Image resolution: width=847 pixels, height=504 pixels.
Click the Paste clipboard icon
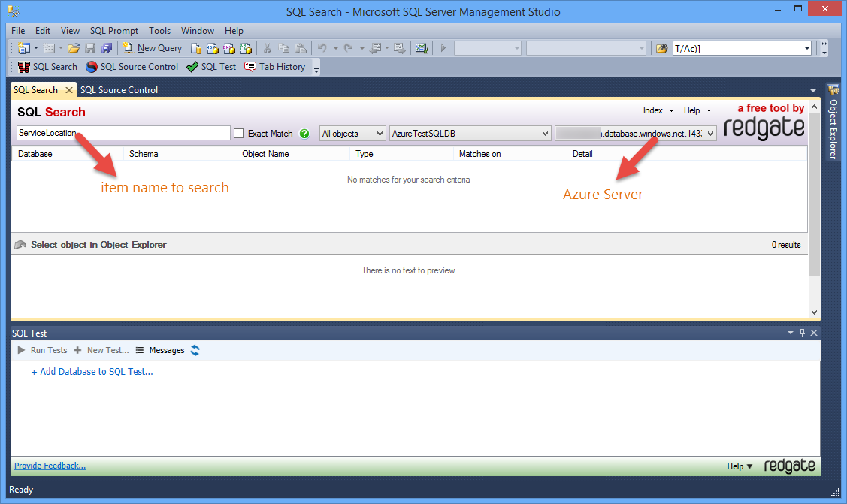[301, 49]
